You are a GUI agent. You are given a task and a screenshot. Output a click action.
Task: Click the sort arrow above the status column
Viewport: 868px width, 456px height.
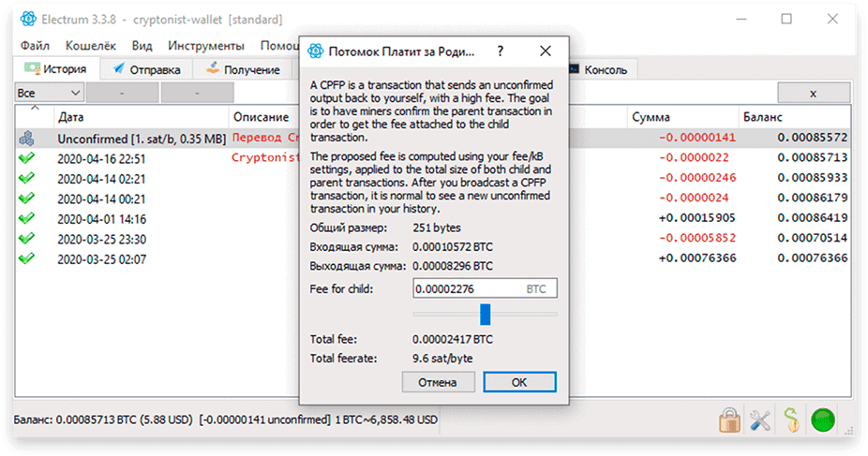click(35, 108)
